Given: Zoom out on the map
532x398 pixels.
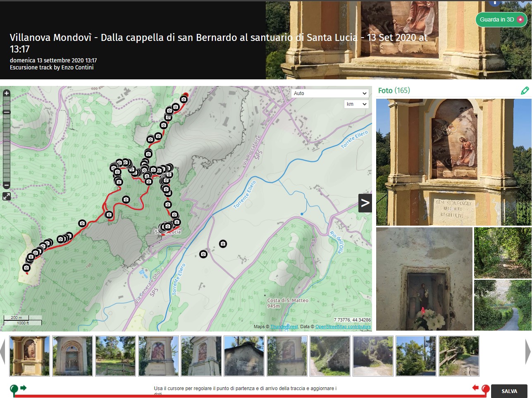Looking at the screenshot, I should click(7, 185).
